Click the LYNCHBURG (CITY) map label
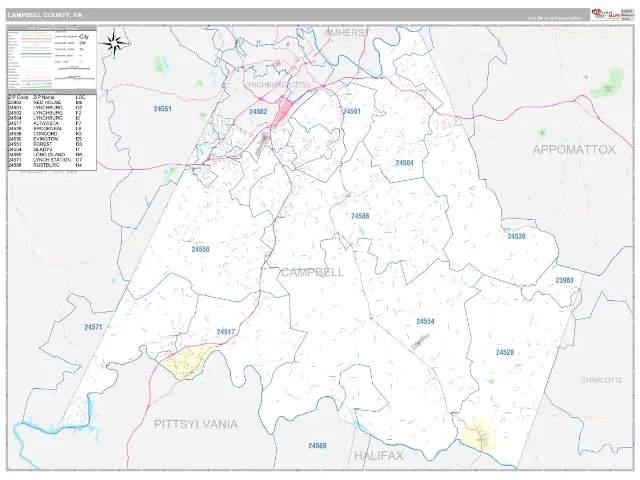 click(x=278, y=85)
